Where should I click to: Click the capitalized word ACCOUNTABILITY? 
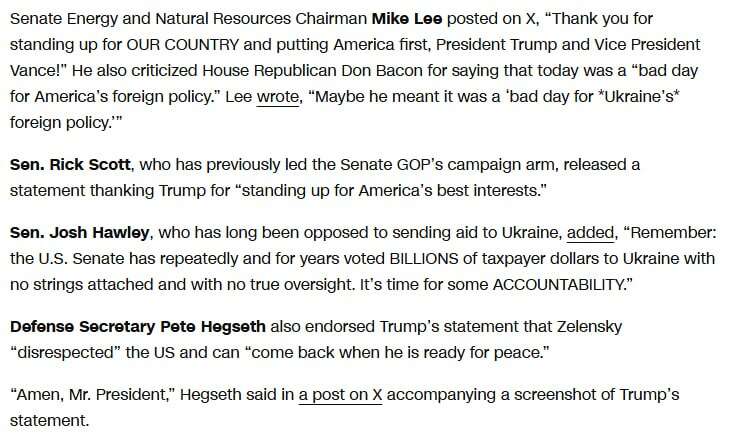[x=558, y=284]
